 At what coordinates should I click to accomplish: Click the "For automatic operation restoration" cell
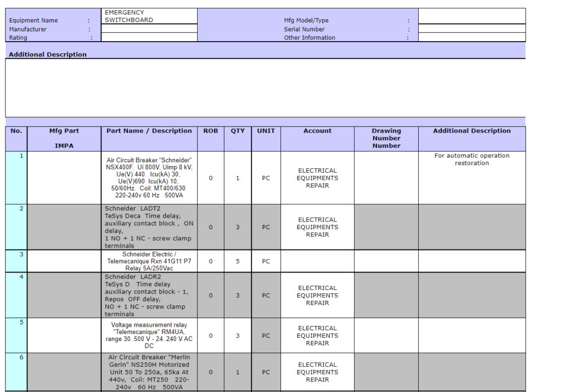471,160
